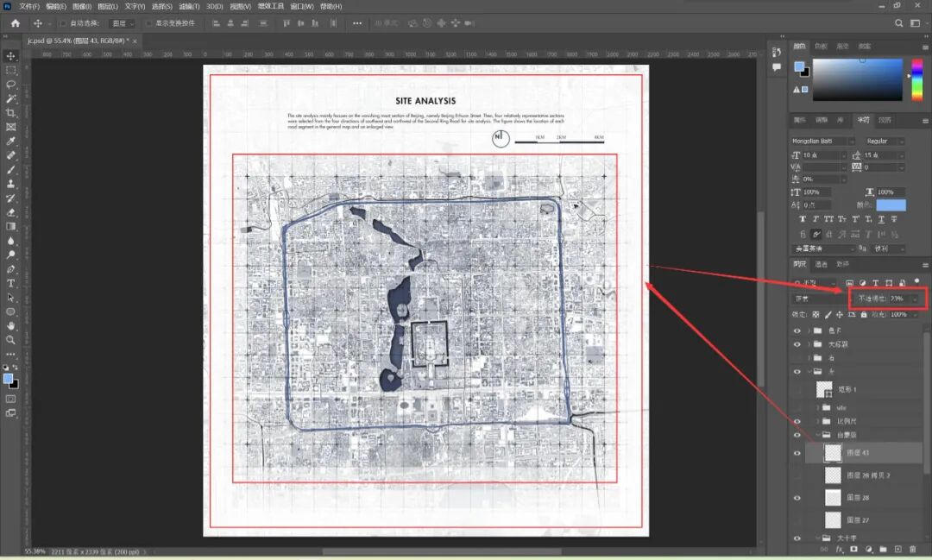The image size is (932, 560).
Task: Select the Gradient tool
Action: tap(10, 226)
